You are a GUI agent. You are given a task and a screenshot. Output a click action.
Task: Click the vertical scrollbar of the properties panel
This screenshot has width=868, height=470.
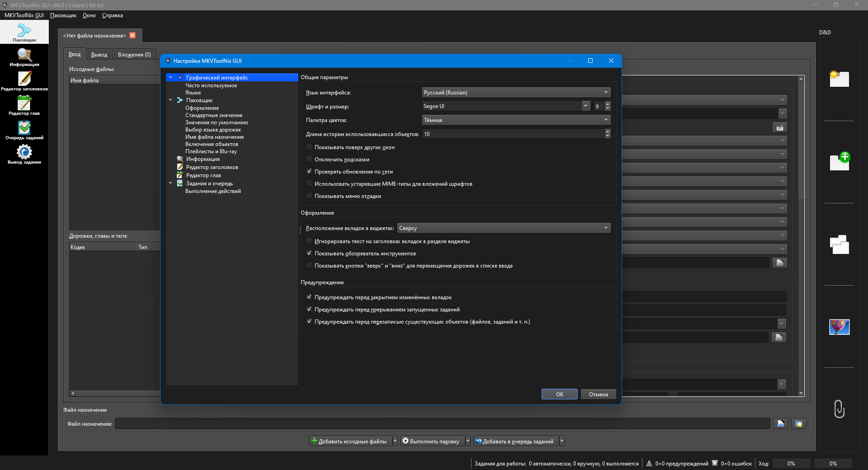point(801,236)
